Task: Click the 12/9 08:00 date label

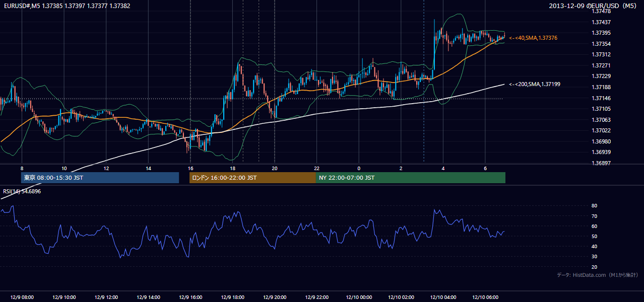Action: pos(22,297)
